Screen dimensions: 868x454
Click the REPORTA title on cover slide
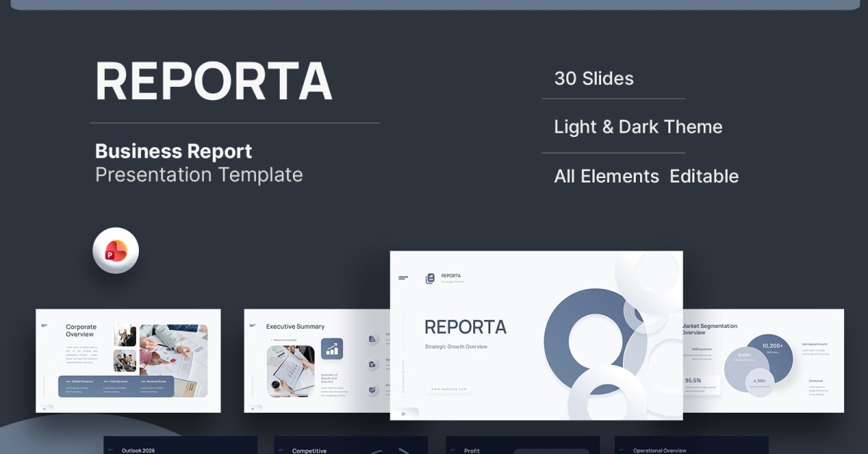coord(466,327)
